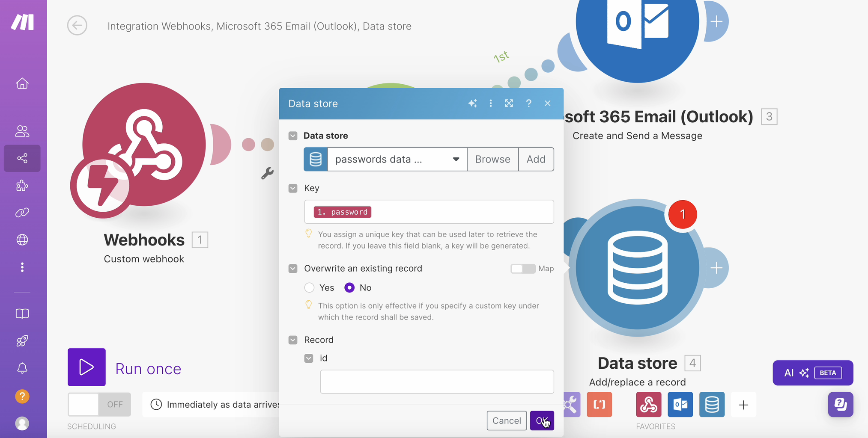The width and height of the screenshot is (868, 438).
Task: Open the floating help chat button
Action: pos(841,405)
